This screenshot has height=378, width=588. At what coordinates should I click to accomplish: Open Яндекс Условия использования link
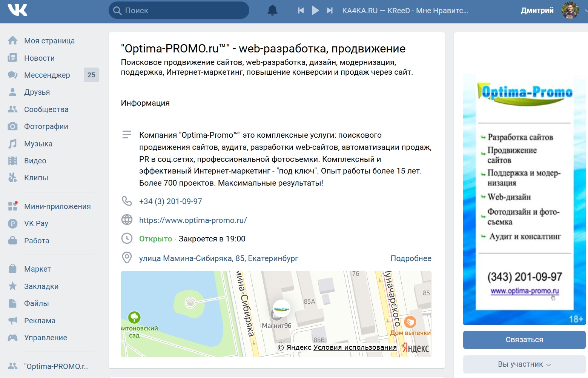pos(355,347)
